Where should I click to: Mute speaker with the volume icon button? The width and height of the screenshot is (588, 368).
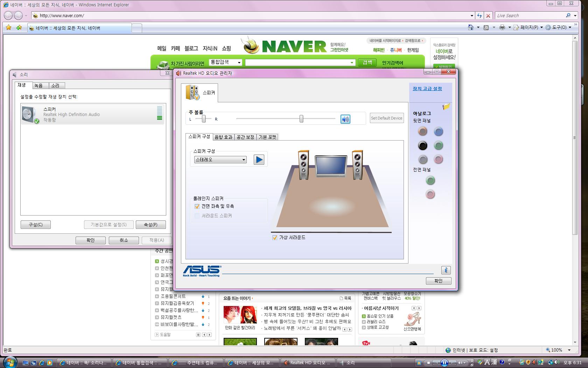tap(345, 119)
